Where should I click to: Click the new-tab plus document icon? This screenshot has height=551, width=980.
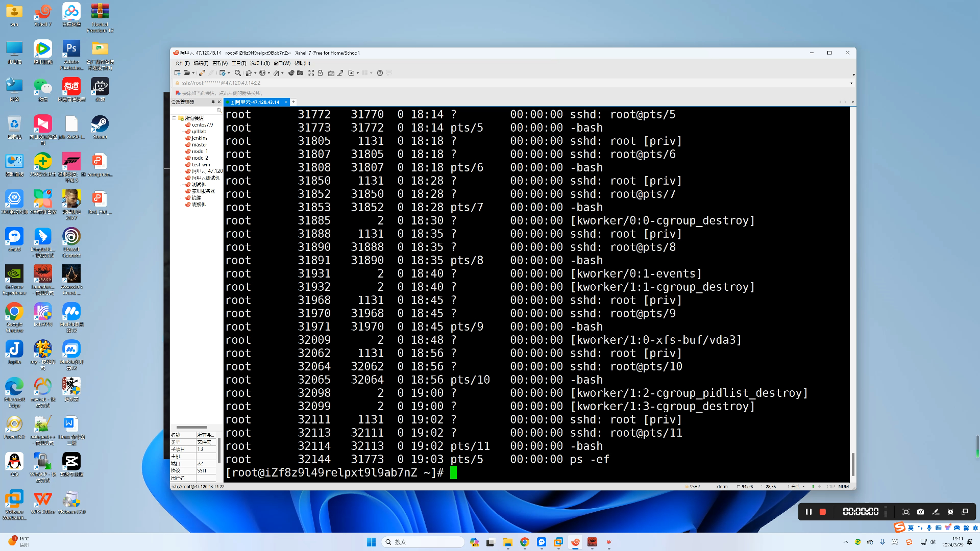[351, 73]
